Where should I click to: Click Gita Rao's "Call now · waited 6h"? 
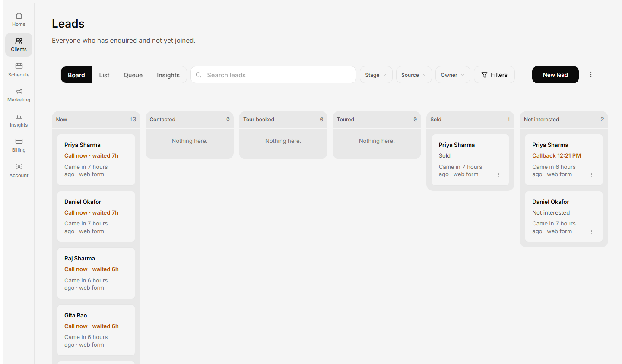click(x=92, y=326)
